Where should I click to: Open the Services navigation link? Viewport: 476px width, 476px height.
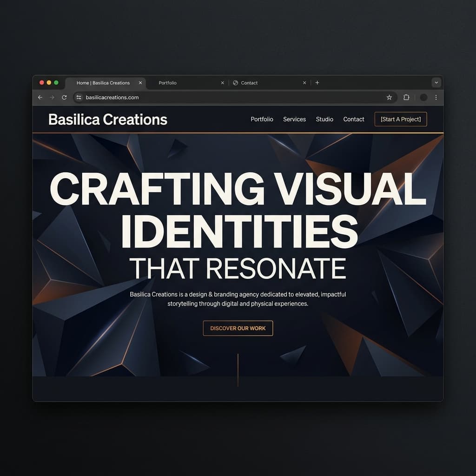pyautogui.click(x=294, y=119)
